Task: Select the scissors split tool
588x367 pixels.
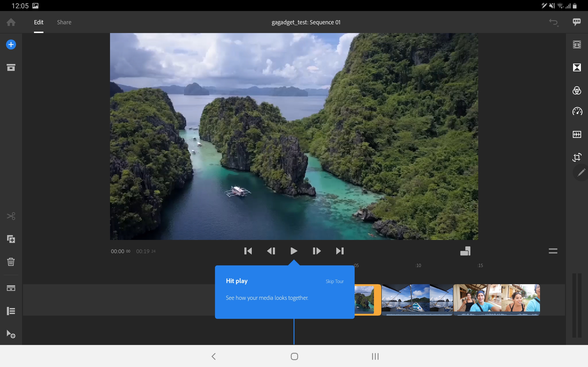Action: [11, 216]
